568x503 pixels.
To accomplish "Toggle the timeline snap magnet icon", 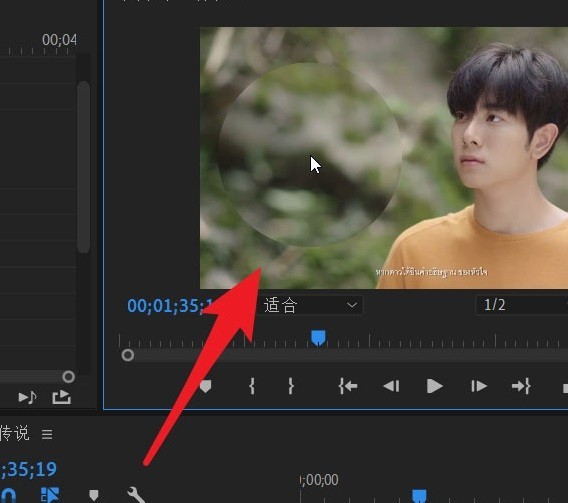I will pos(8,495).
